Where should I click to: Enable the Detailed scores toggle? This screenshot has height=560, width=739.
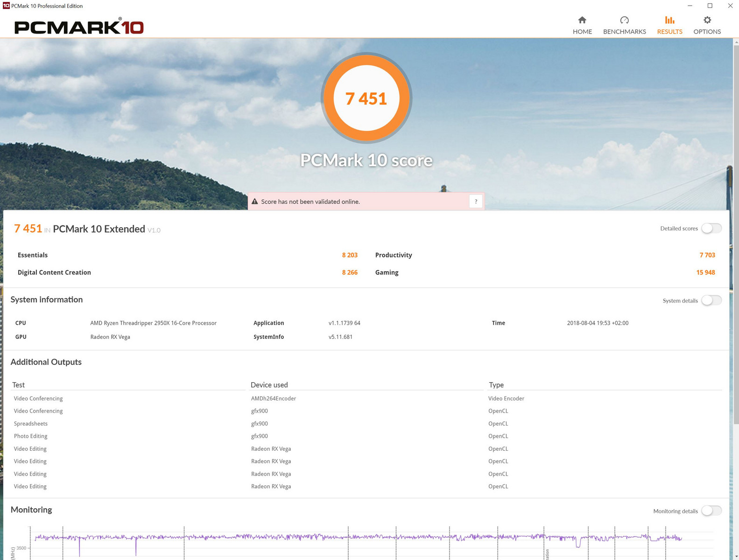[711, 228]
